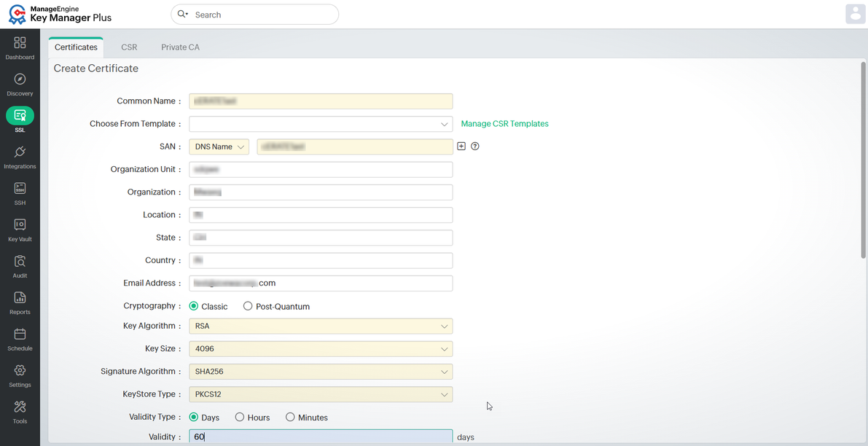Expand the Choose From Template dropdown
868x446 pixels.
[x=321, y=124]
